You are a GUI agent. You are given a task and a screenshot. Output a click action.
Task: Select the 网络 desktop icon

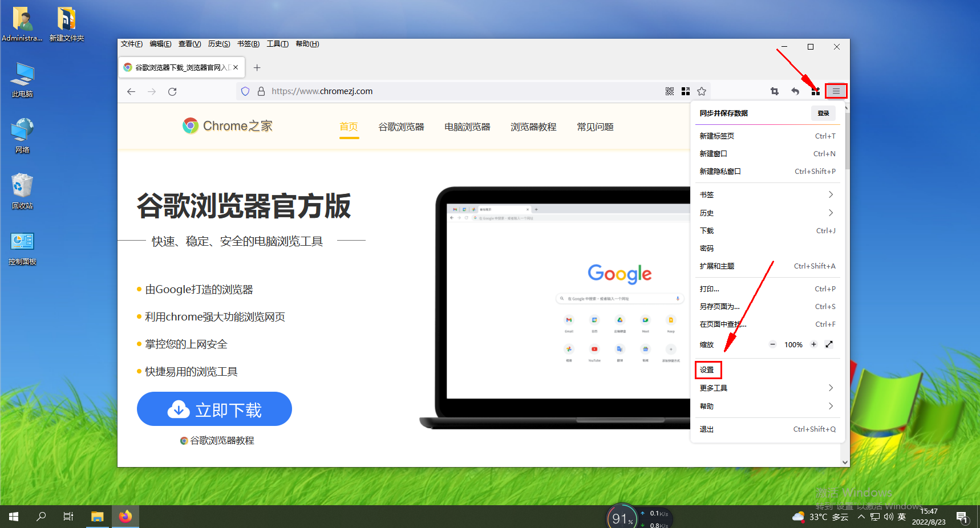pyautogui.click(x=22, y=136)
